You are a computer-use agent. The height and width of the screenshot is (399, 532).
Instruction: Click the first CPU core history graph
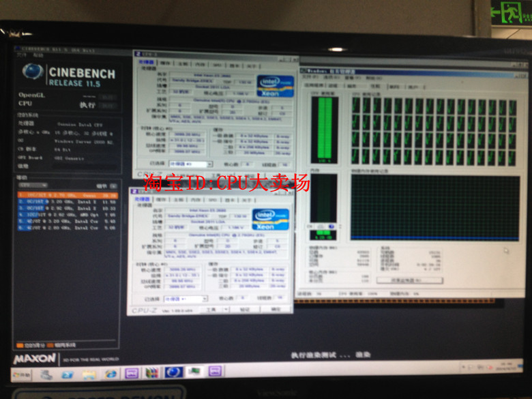click(x=355, y=105)
